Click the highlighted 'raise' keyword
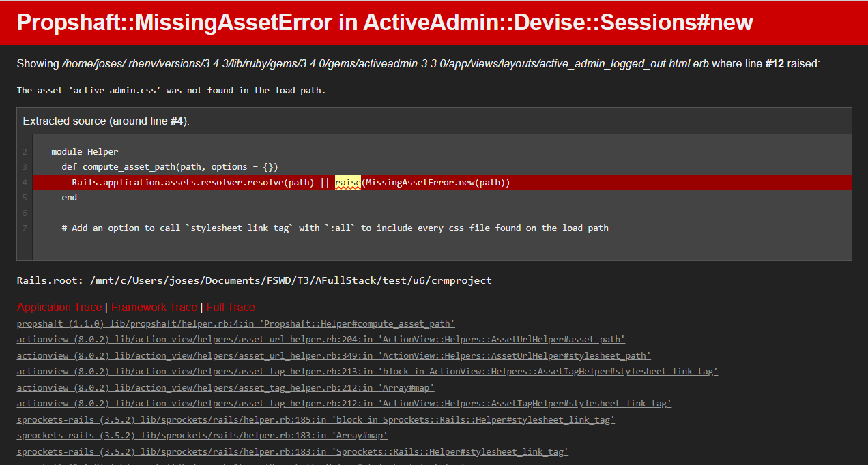 (x=347, y=182)
